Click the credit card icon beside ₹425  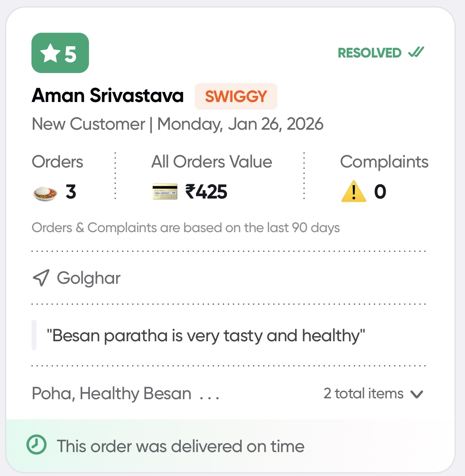point(165,191)
